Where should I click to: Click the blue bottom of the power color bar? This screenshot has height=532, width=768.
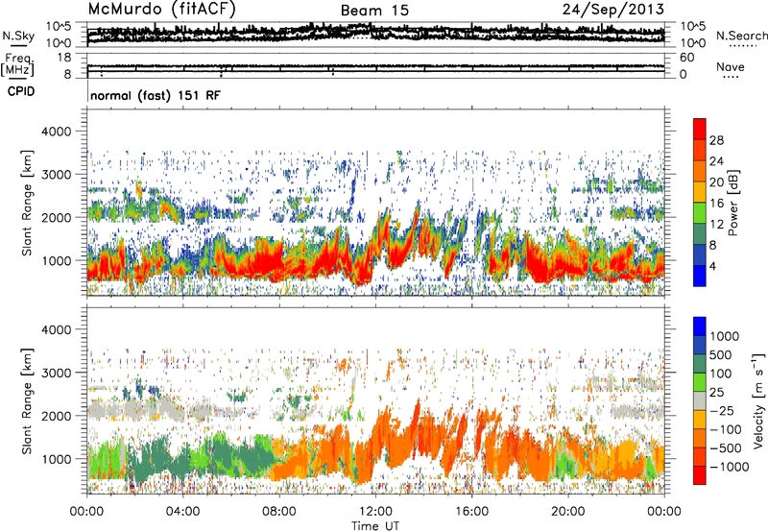click(700, 276)
